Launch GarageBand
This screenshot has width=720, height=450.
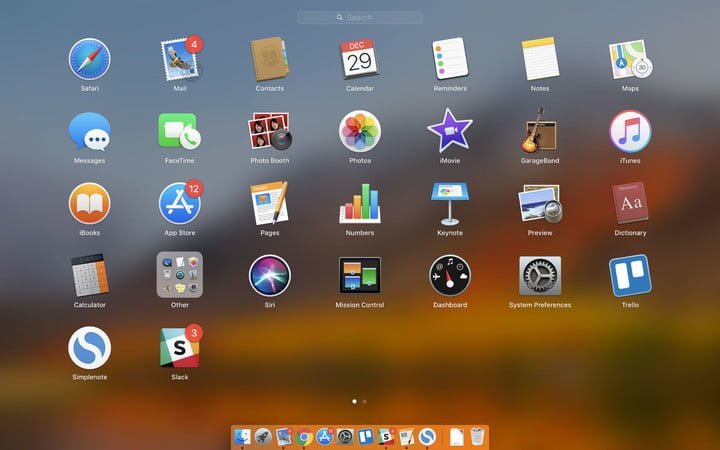pos(540,131)
